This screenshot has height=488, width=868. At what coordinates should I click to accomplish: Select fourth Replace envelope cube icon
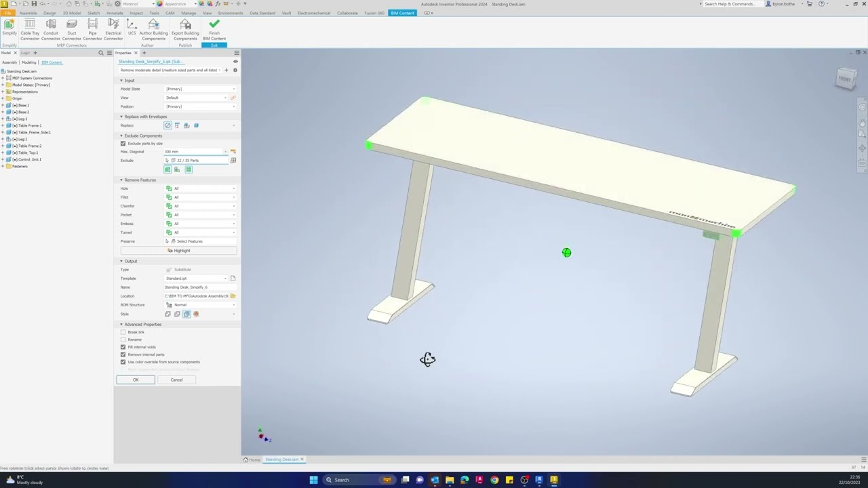196,125
